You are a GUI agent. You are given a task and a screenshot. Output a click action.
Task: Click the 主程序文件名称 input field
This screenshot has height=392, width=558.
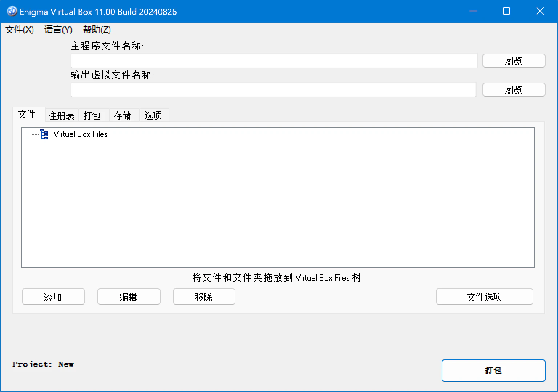tap(274, 61)
